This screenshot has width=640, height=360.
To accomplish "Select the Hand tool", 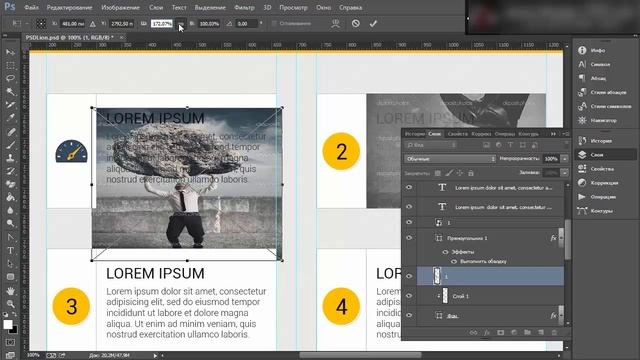I will tap(11, 291).
